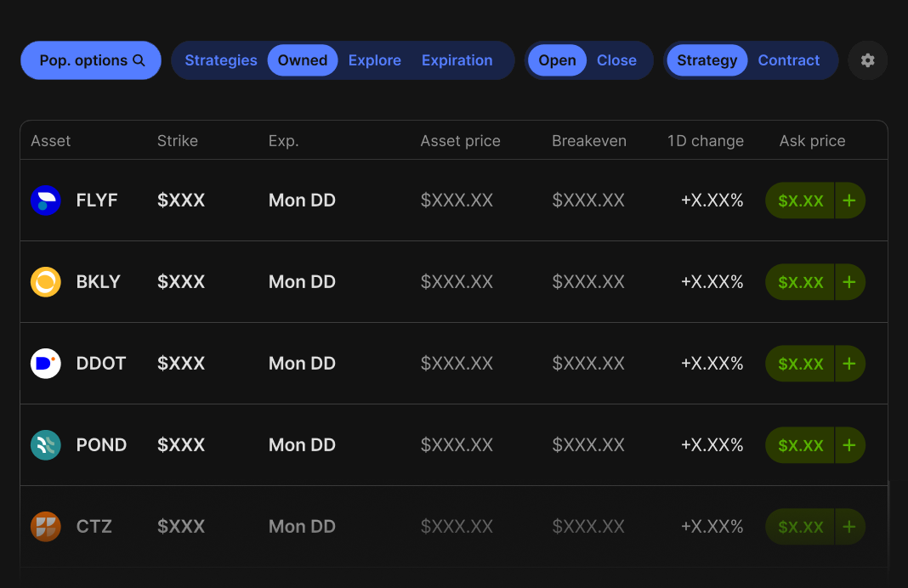908x588 pixels.
Task: Add DDOT option with plus icon
Action: point(849,364)
